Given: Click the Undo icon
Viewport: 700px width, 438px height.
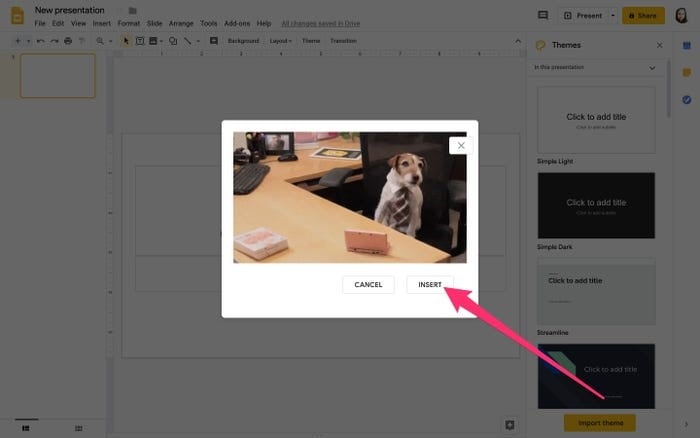Looking at the screenshot, I should click(x=41, y=41).
